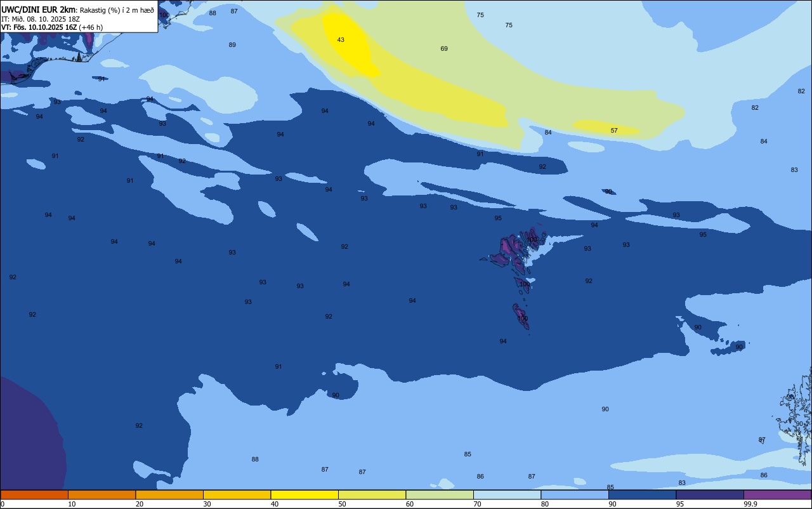This screenshot has height=509, width=812.
Task: Click the 50–60 pale yellow legend swatch
Action: click(372, 494)
